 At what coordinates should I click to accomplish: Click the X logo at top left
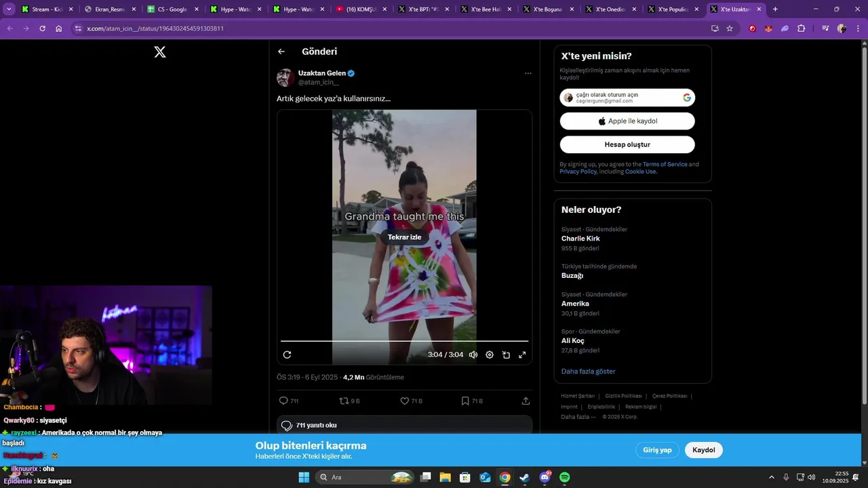coord(160,52)
